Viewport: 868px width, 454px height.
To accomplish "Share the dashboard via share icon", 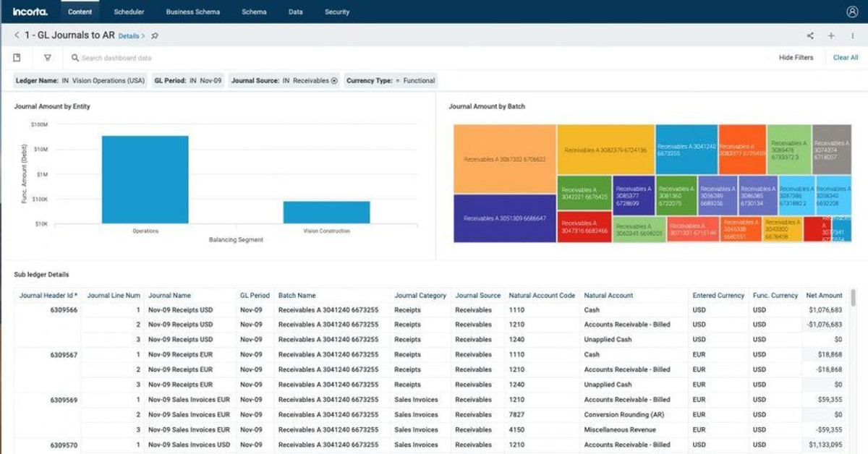I will (810, 35).
